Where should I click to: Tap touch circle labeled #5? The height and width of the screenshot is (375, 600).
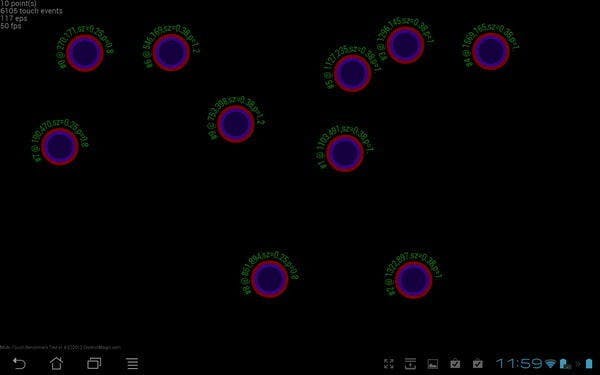[352, 73]
